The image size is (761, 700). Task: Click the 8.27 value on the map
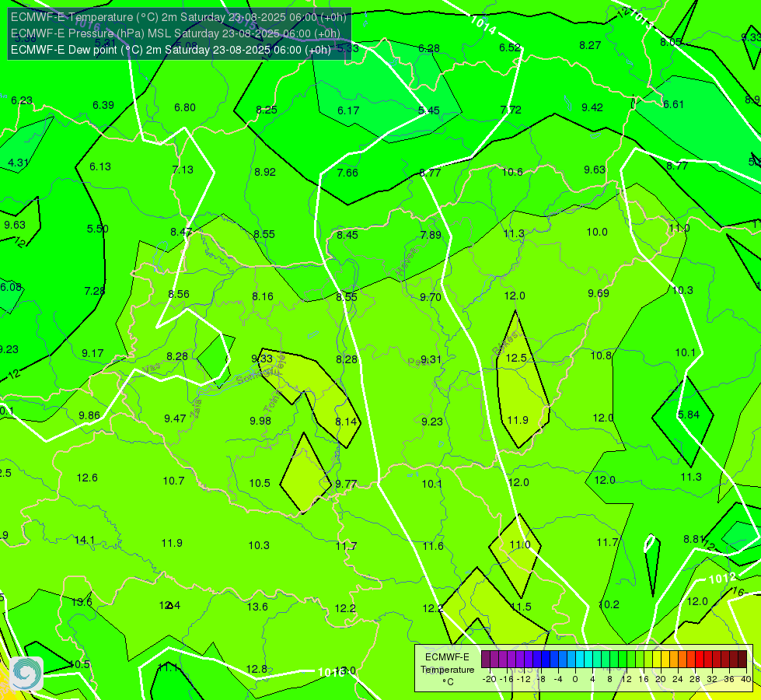tap(590, 45)
